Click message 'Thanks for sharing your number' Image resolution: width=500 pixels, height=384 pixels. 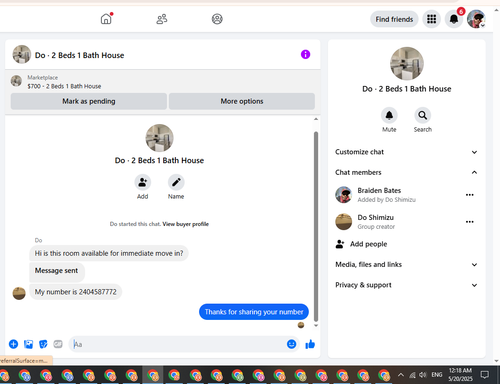[x=254, y=312]
